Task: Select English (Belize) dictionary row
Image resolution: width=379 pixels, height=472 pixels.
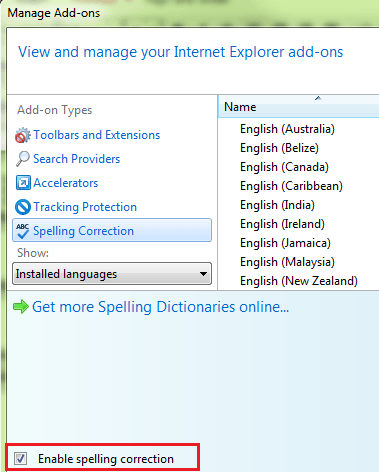Action: 279,148
